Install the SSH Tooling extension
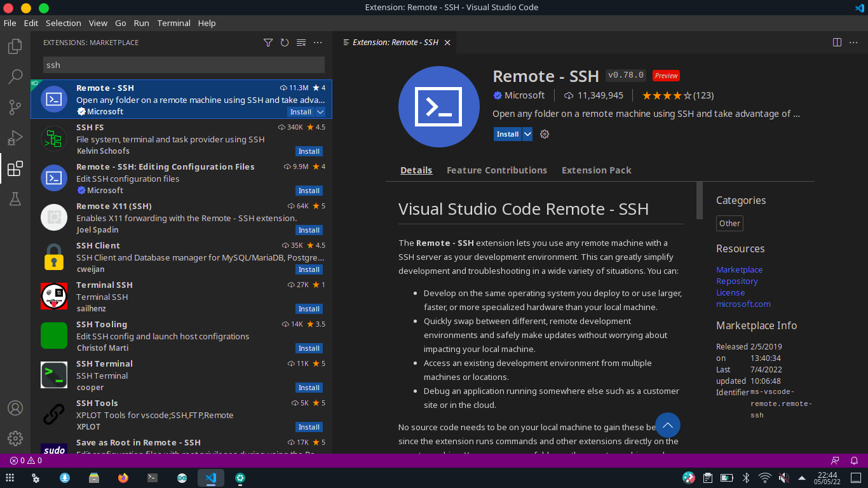The width and height of the screenshot is (868, 488). point(309,348)
